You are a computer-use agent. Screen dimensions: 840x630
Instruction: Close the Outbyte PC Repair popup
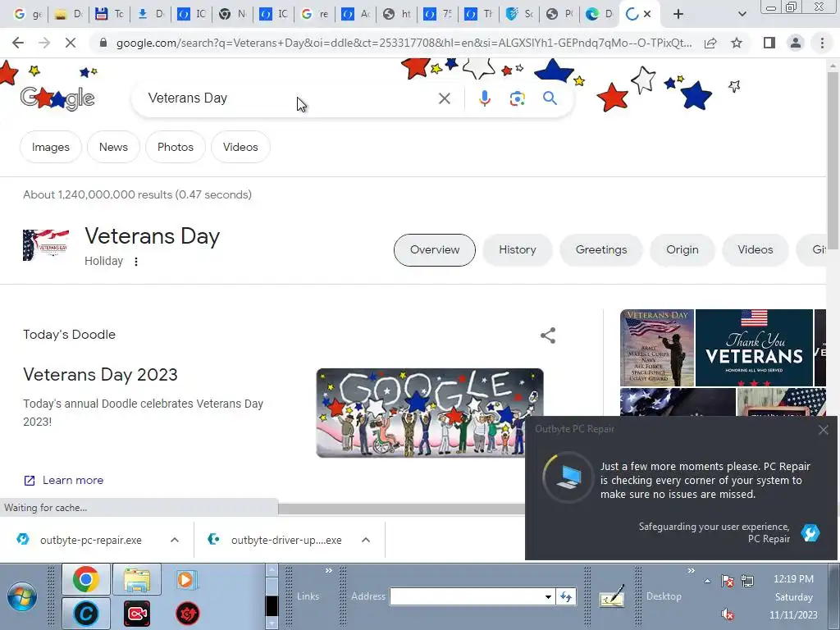pos(824,430)
